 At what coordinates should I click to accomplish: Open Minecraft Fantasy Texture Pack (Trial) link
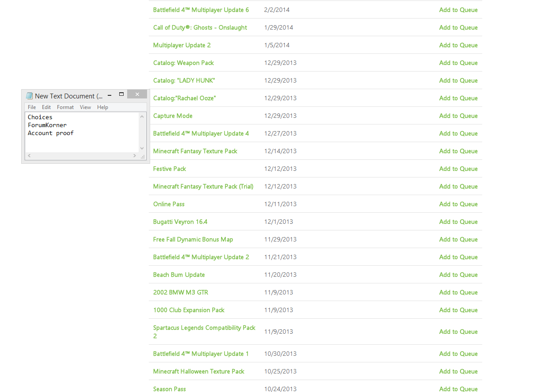pos(203,186)
